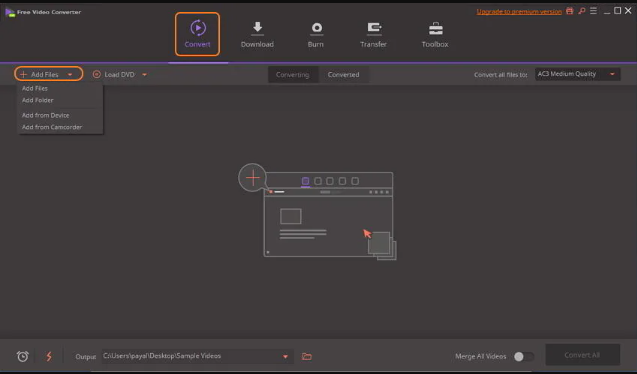Toggle the Merge All Videos switch

pos(524,357)
